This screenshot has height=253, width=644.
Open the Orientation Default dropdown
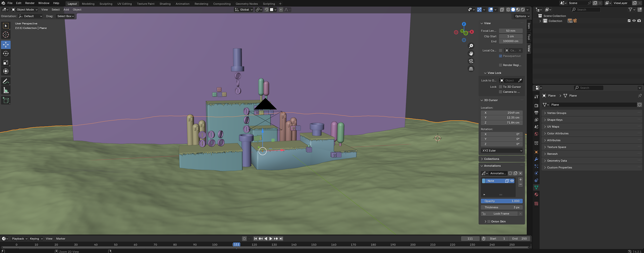click(31, 16)
